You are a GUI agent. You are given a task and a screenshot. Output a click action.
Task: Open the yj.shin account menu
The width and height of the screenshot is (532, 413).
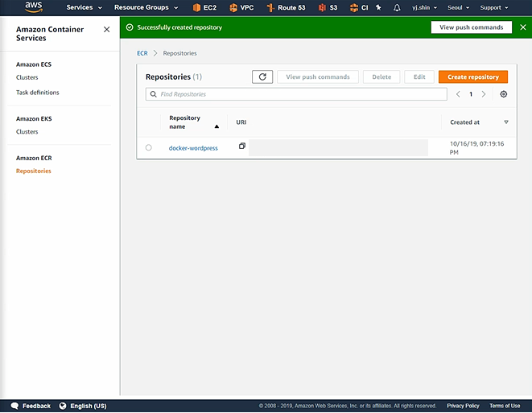point(424,7)
